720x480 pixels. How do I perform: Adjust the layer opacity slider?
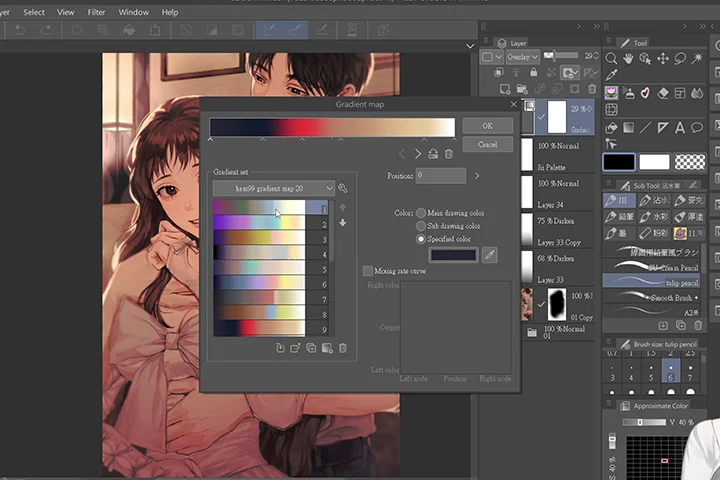[561, 56]
